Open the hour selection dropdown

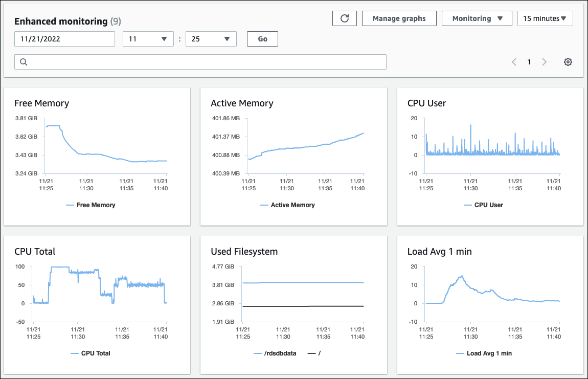pos(148,38)
